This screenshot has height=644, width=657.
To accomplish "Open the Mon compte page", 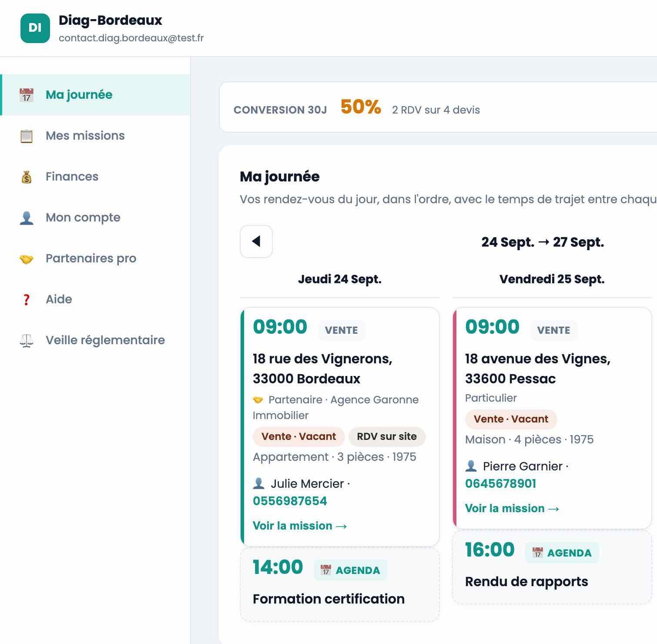I will [x=96, y=218].
